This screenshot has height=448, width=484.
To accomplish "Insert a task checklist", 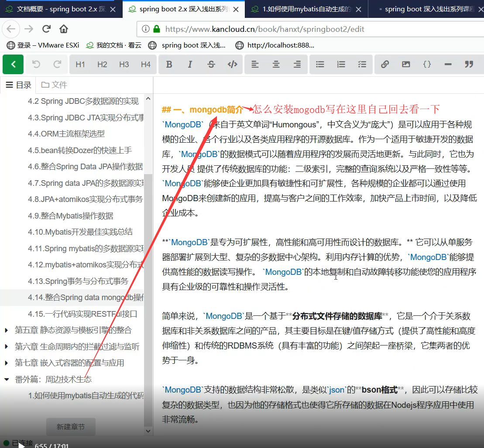I will 362,64.
